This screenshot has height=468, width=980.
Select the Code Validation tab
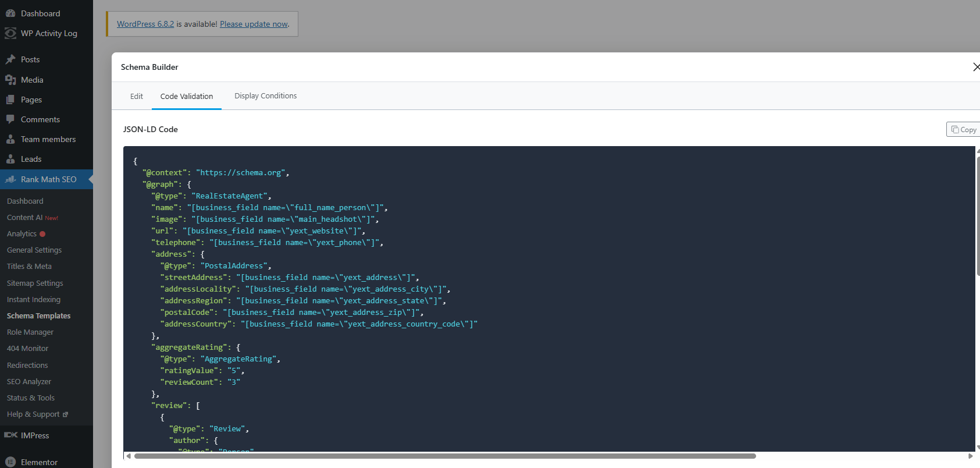[187, 96]
